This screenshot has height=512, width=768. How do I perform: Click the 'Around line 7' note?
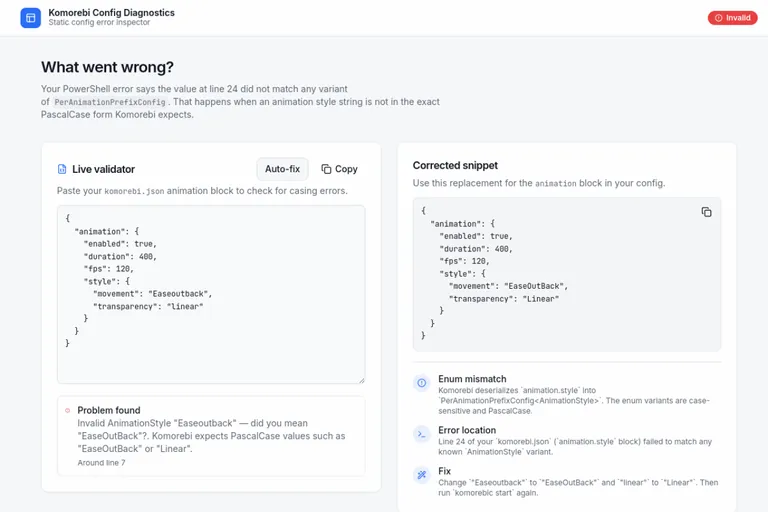click(101, 463)
